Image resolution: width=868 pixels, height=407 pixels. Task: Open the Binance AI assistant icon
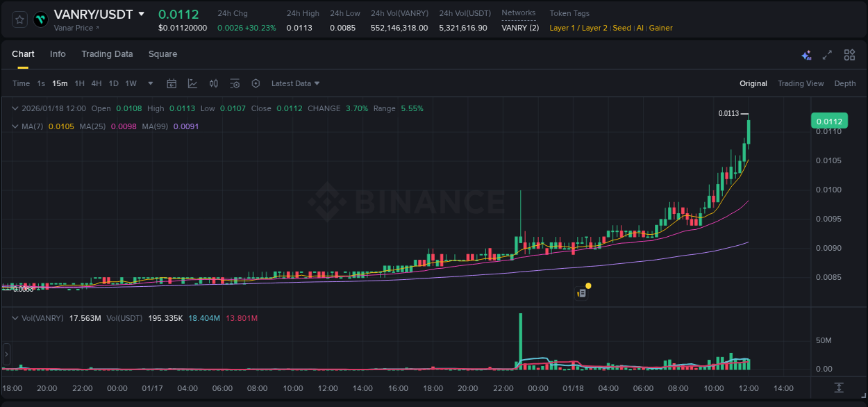click(806, 53)
